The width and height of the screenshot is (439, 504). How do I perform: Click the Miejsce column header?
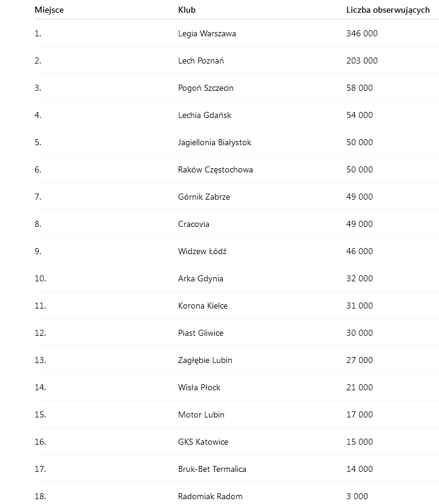pos(49,10)
